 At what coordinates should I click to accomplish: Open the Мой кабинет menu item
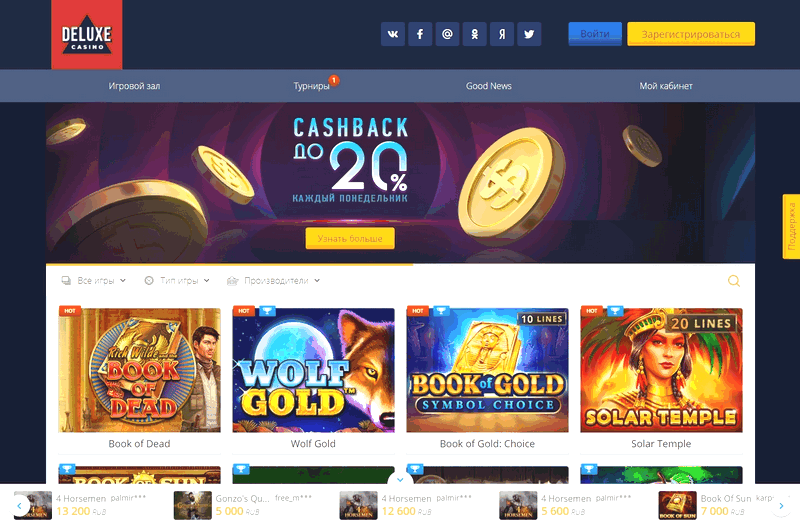point(666,86)
